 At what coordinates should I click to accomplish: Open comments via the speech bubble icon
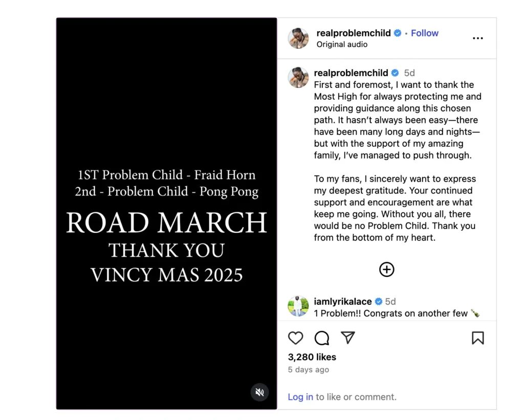(322, 338)
